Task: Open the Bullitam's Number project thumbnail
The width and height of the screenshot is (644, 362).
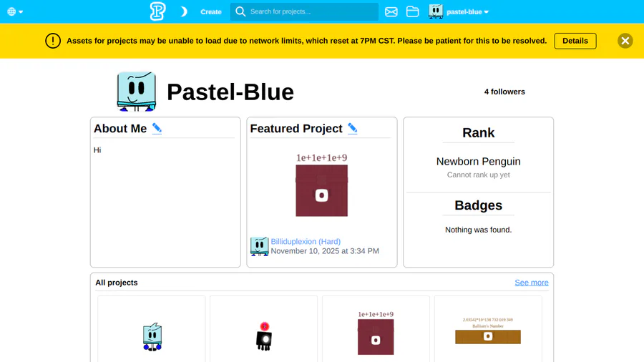Action: [x=488, y=333]
